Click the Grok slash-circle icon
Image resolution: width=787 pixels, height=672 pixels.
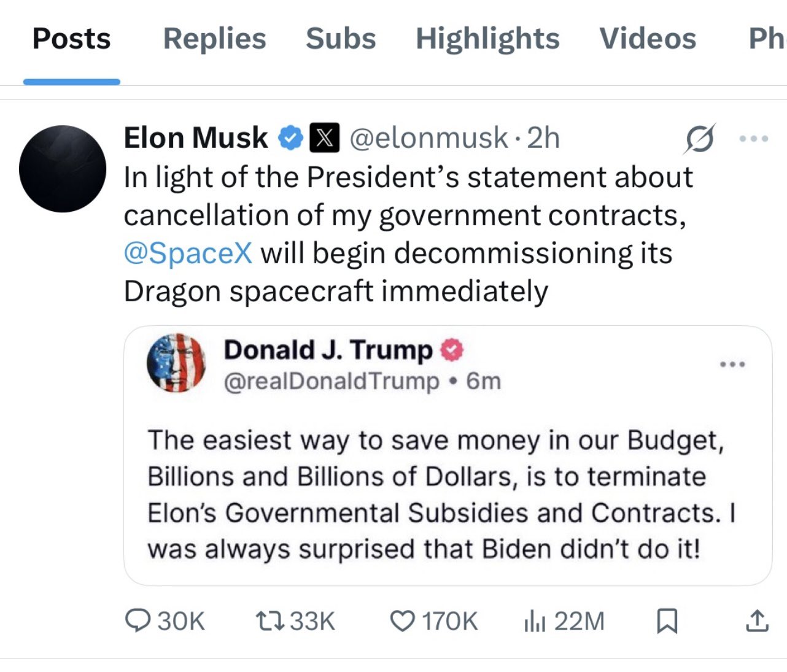[x=700, y=139]
